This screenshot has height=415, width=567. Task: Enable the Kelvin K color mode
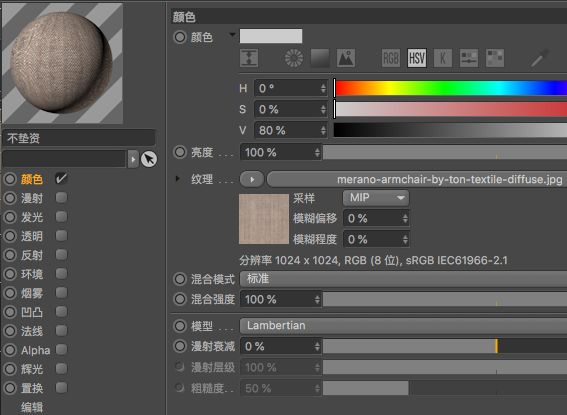click(x=443, y=58)
